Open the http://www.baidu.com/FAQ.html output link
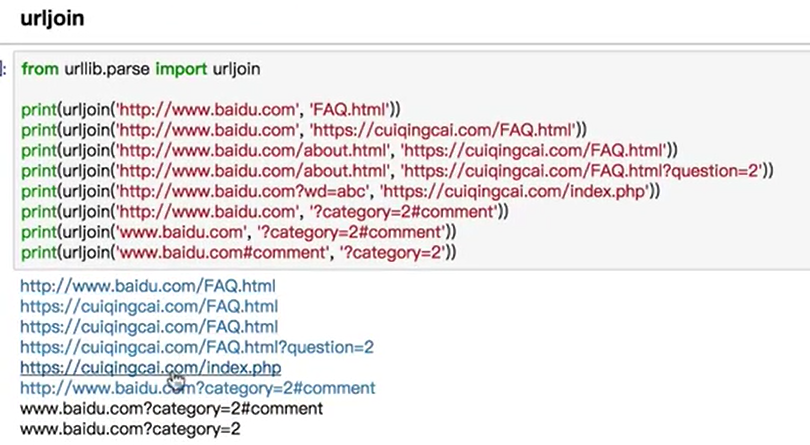 pos(147,286)
